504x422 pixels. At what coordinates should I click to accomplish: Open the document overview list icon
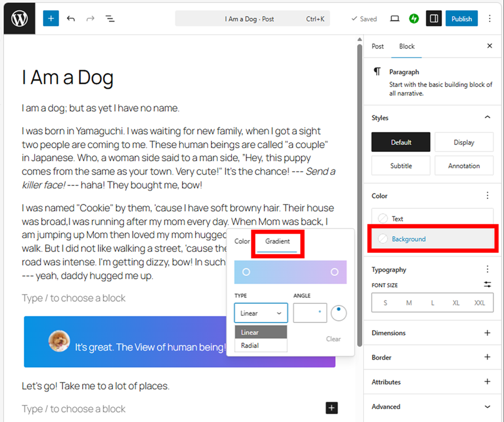pos(110,19)
